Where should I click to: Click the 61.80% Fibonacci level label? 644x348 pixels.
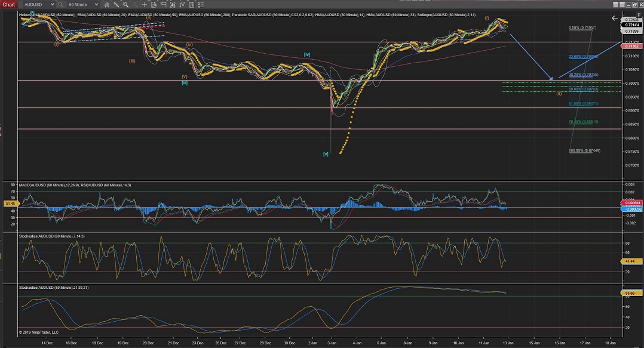583,103
